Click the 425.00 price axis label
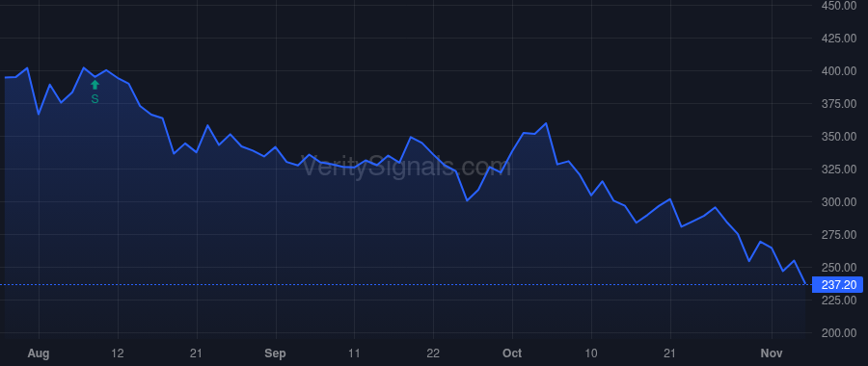868x366 pixels. click(x=839, y=39)
